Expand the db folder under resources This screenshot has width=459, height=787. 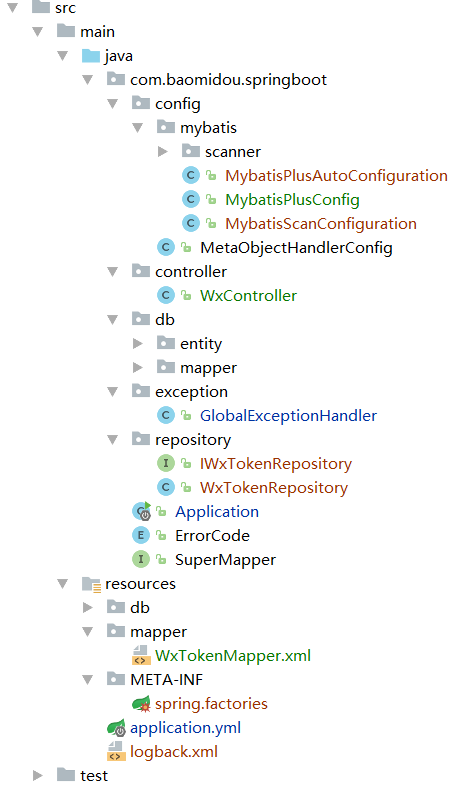click(x=88, y=607)
